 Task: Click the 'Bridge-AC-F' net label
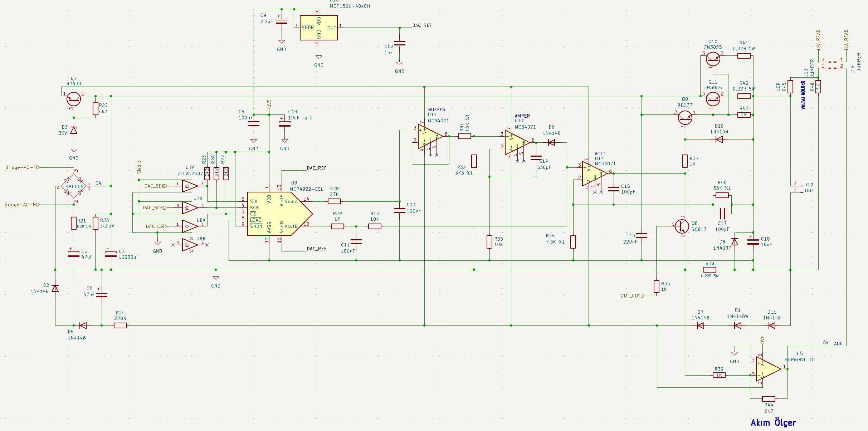pos(22,167)
